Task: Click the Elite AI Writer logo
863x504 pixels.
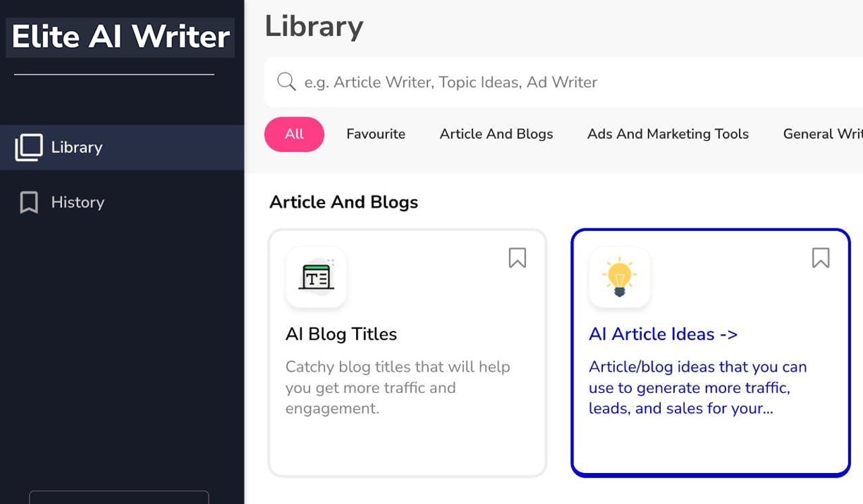Action: tap(120, 37)
